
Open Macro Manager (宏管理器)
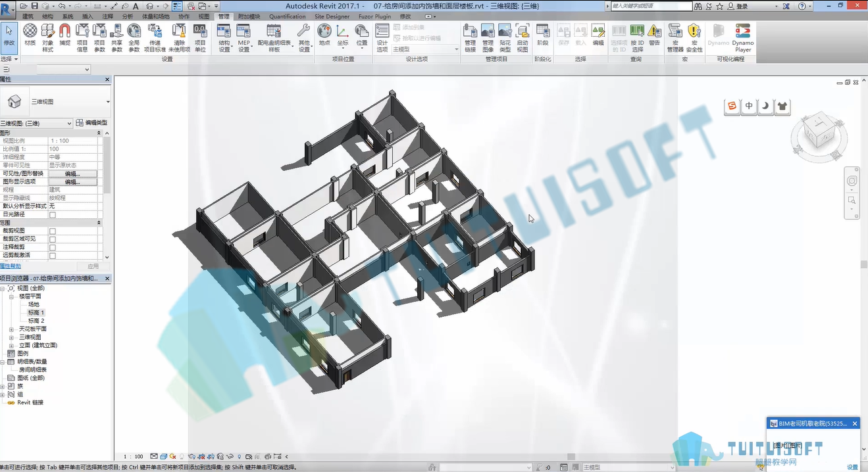point(675,38)
